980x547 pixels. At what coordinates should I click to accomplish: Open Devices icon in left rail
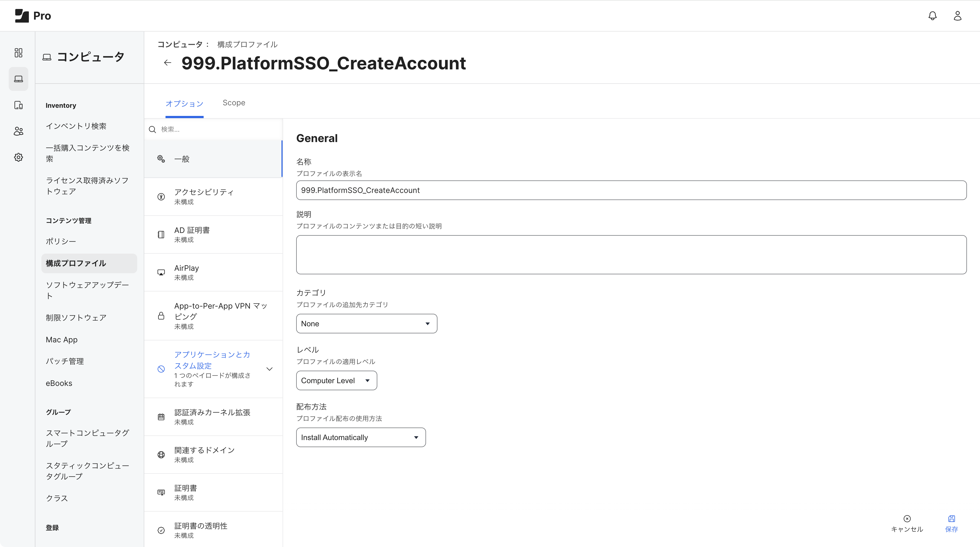click(18, 105)
